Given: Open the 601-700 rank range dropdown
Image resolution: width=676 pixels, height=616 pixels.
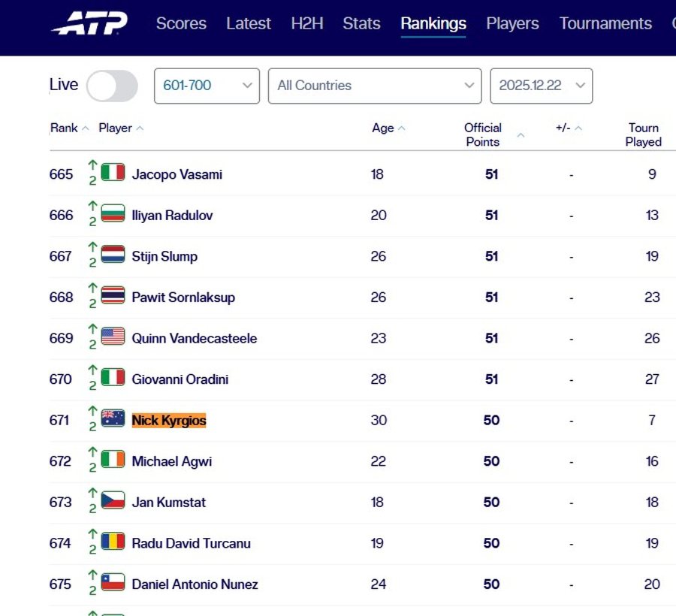Looking at the screenshot, I should (207, 86).
